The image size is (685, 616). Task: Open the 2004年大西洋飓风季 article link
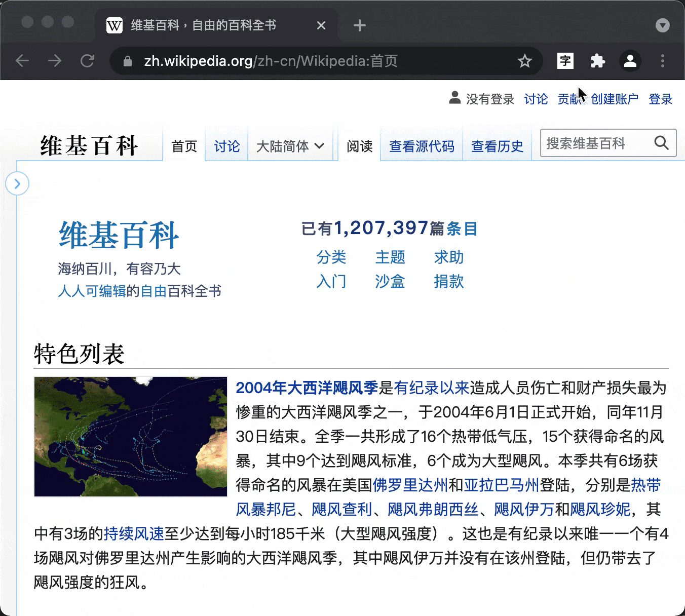click(x=307, y=388)
